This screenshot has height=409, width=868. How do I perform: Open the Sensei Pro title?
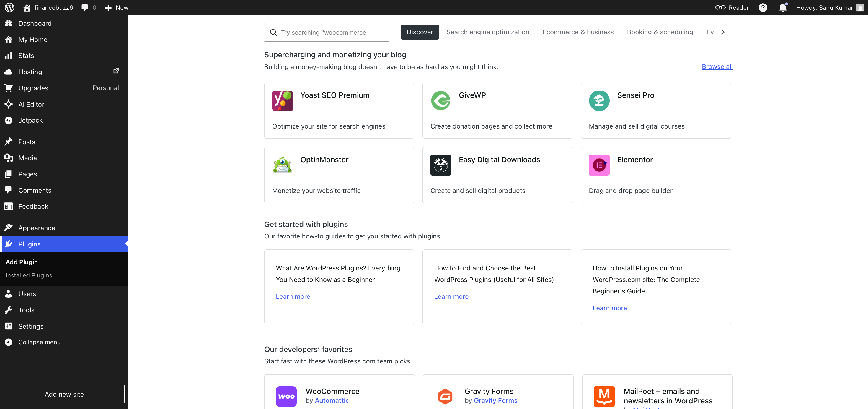[x=635, y=95]
